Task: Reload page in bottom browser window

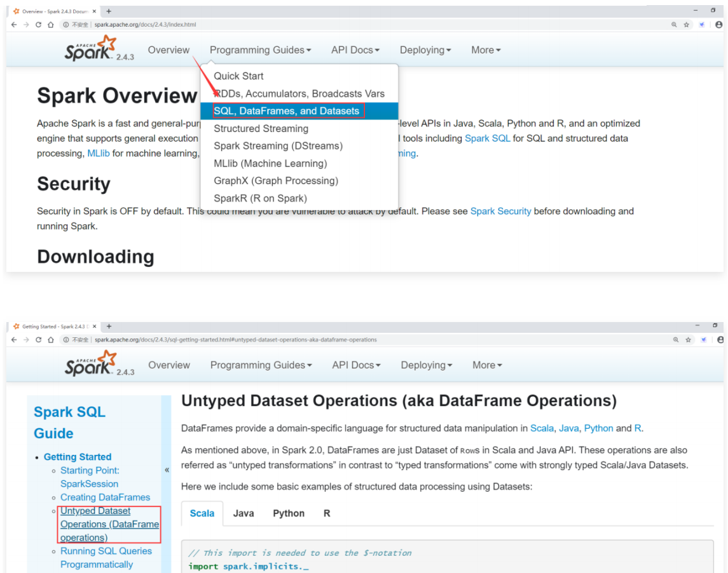Action: (39, 340)
